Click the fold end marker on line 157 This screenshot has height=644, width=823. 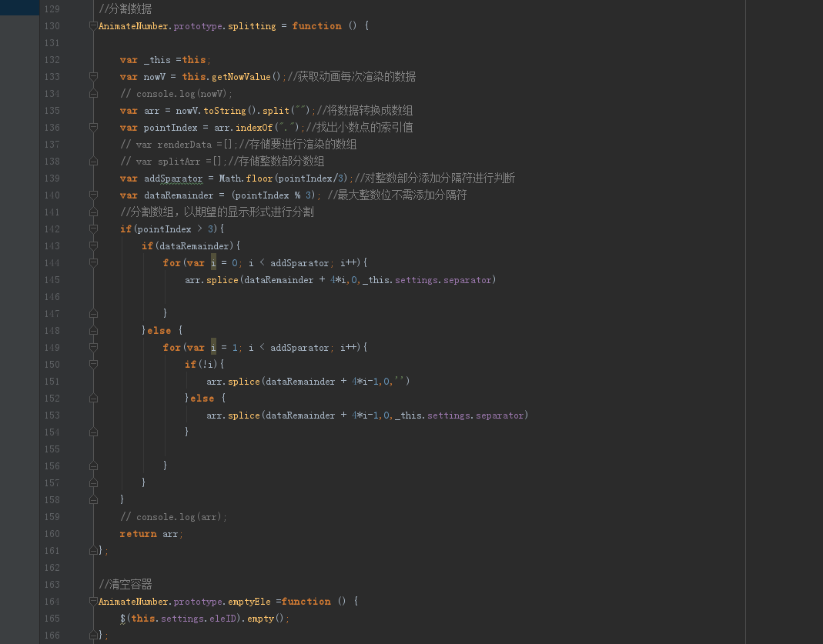[x=93, y=483]
